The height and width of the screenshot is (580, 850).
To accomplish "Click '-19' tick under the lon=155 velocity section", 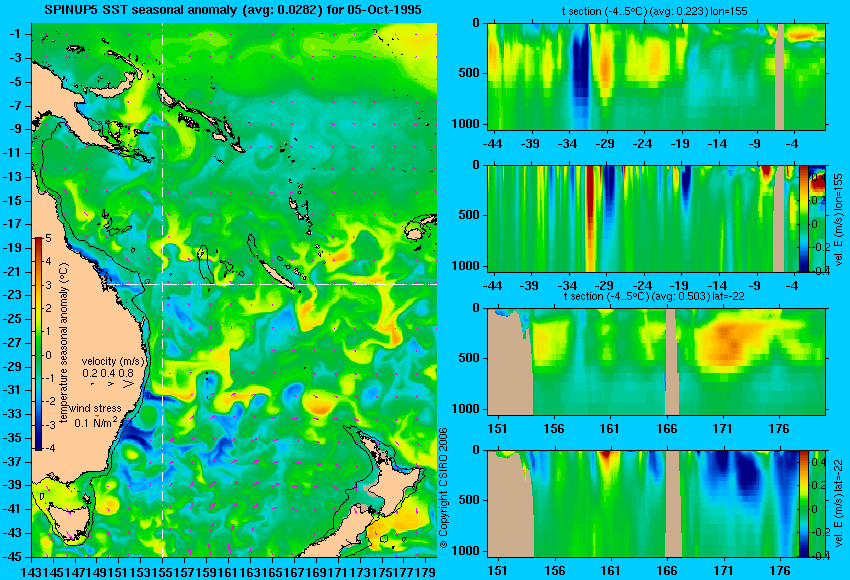I will [x=679, y=286].
